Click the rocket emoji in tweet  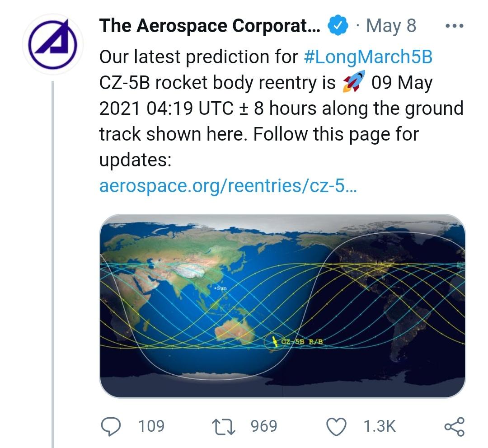pos(353,81)
